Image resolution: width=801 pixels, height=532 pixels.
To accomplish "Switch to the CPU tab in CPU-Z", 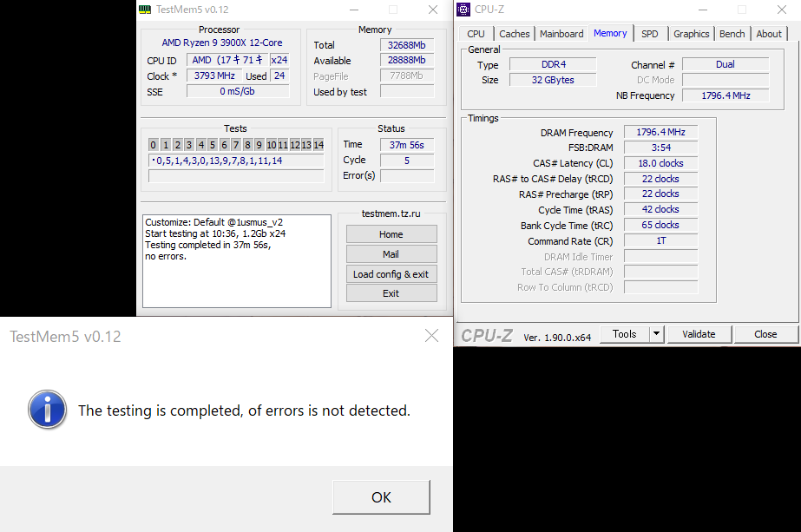I will point(476,34).
